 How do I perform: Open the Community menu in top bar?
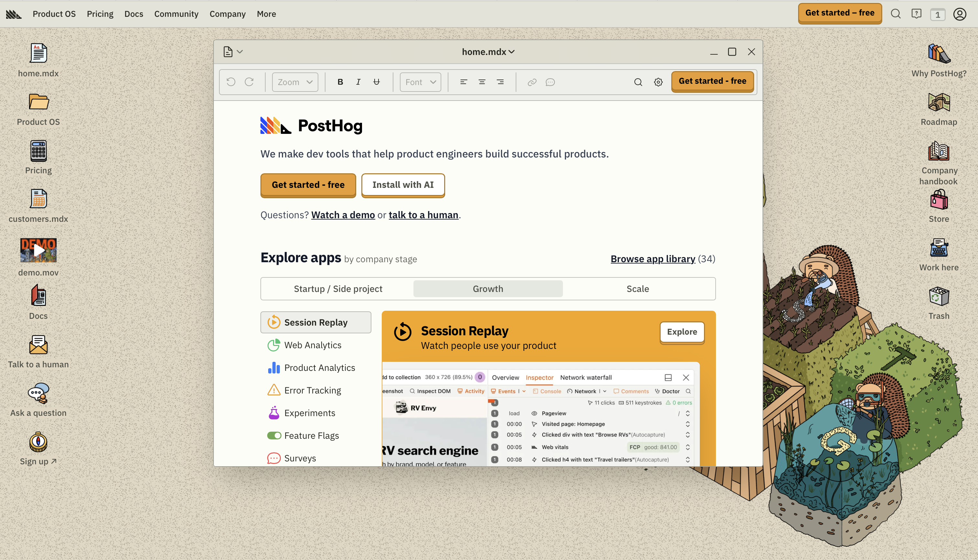tap(176, 14)
